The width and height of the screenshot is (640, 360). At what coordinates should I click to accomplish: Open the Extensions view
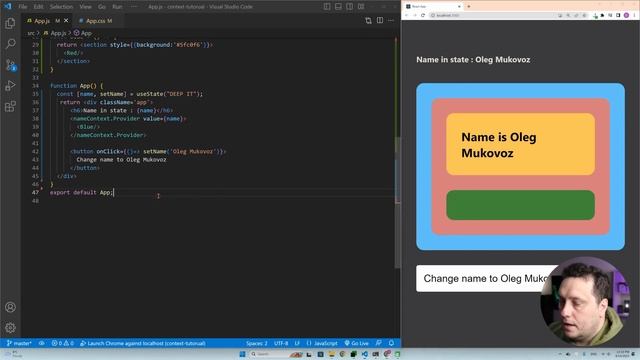click(x=10, y=107)
